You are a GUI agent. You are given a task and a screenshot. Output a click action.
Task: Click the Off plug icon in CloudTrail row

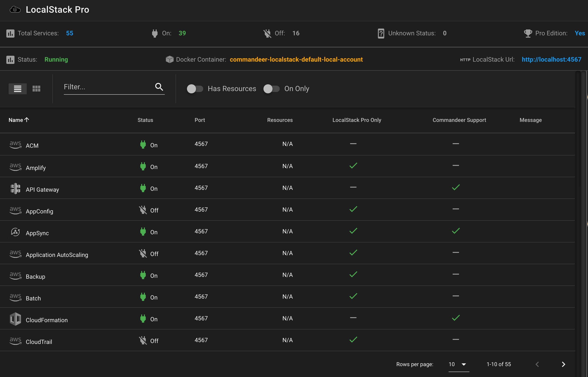[143, 340]
